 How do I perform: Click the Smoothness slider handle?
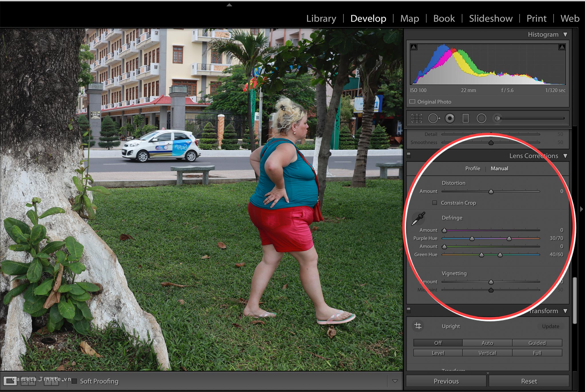[x=491, y=143]
